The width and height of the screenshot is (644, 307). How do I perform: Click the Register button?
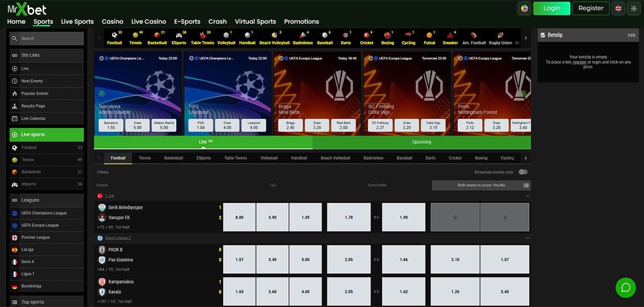pos(591,8)
